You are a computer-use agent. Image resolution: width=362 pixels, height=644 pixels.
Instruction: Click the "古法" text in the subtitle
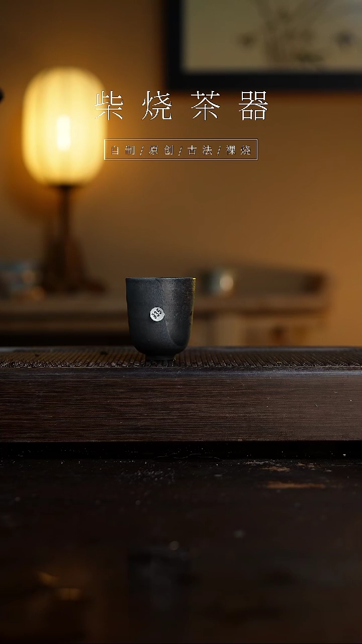[200, 150]
